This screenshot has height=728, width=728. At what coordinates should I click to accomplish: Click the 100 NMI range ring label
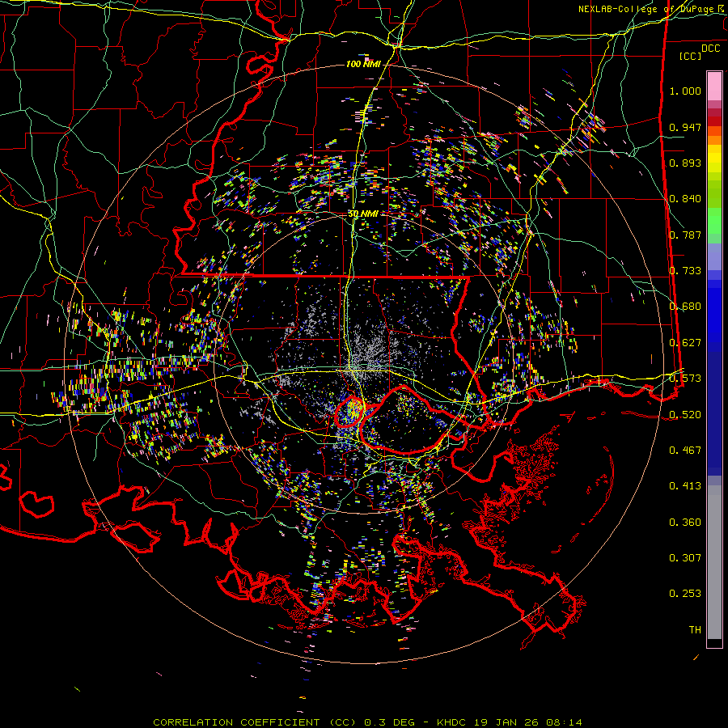click(x=363, y=64)
